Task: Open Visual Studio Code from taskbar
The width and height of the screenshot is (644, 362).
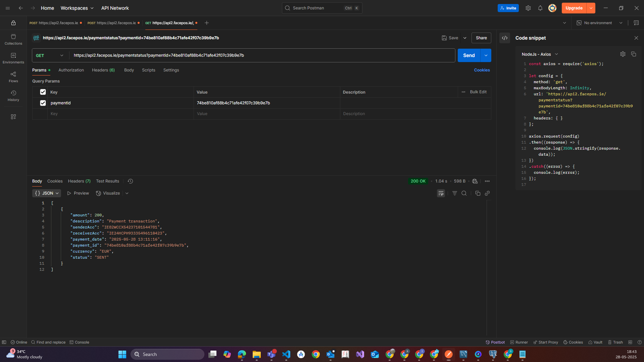Action: click(x=286, y=354)
